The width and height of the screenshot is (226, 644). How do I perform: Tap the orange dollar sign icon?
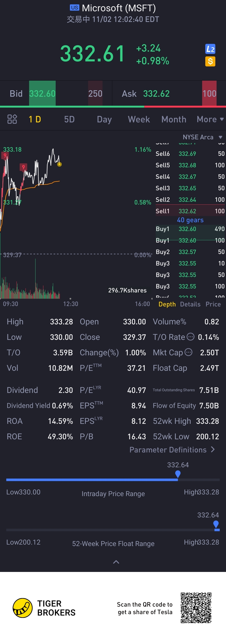210,61
